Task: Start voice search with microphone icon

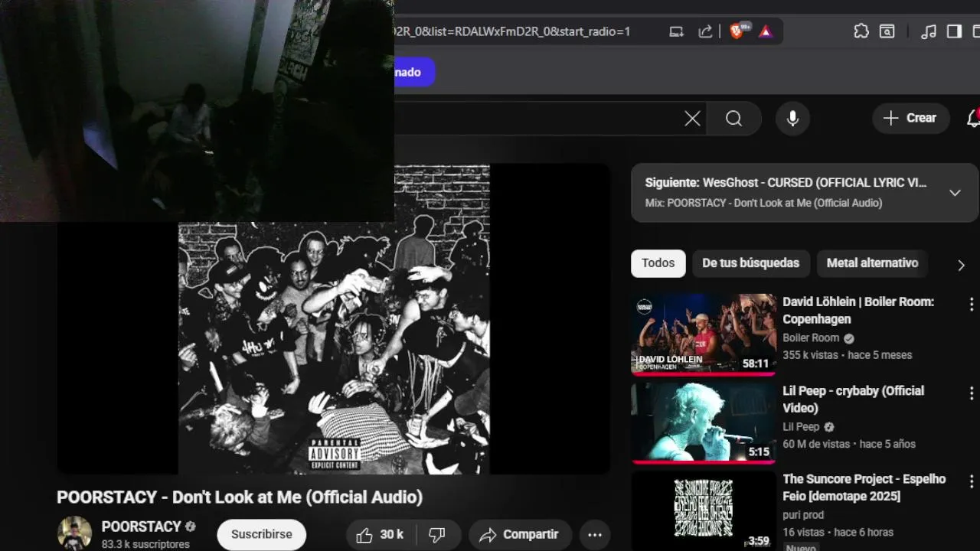Action: coord(792,119)
